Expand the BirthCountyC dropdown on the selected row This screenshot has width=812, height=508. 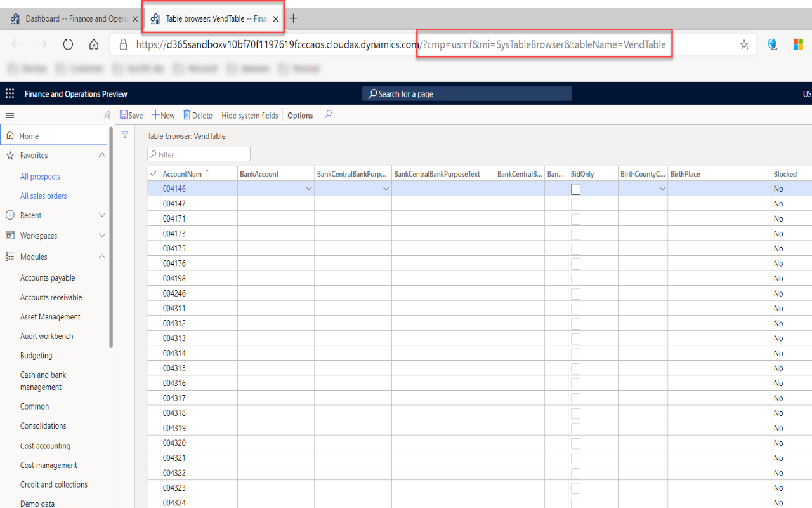(662, 188)
